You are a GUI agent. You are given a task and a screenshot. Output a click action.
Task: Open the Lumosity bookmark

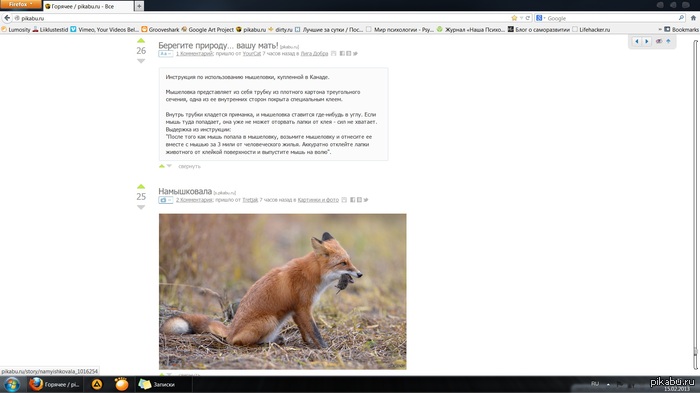pyautogui.click(x=16, y=29)
